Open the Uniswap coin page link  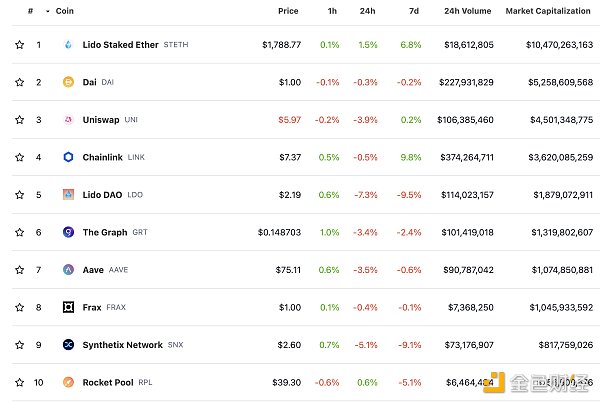[101, 120]
